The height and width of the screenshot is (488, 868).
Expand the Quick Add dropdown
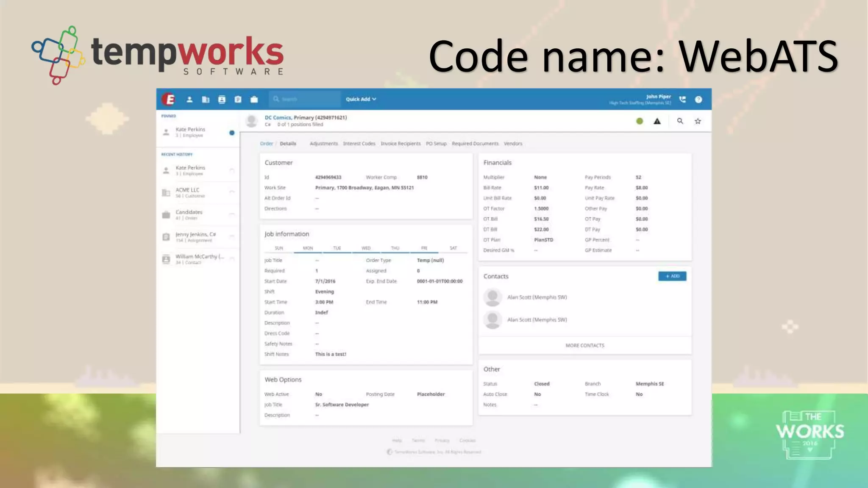[x=361, y=99]
